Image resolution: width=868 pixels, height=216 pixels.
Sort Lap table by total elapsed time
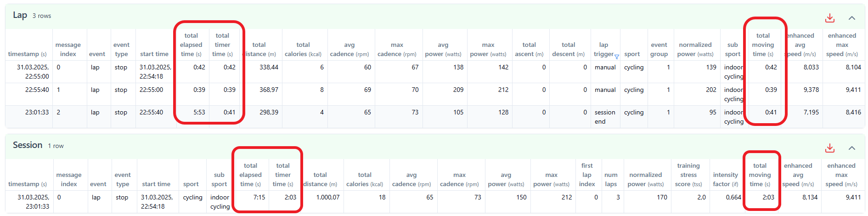coord(191,45)
